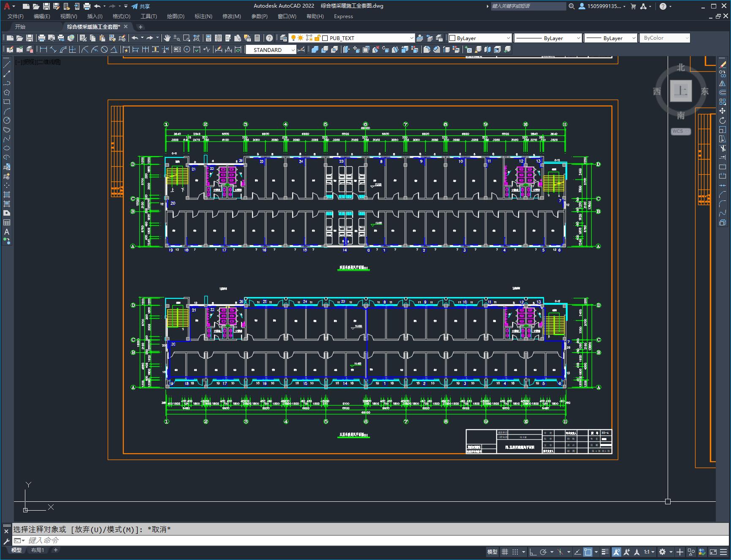Select the Move tool on modify toolbar
731x560 pixels.
pos(723,111)
